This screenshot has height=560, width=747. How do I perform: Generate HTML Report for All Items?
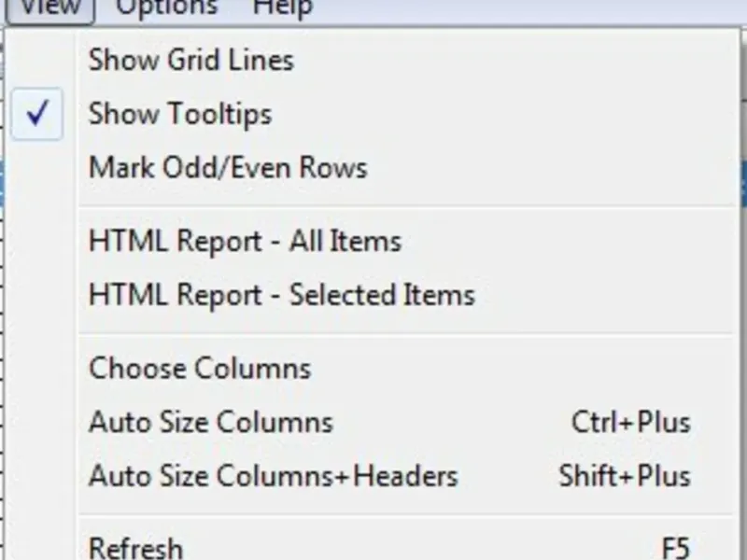pyautogui.click(x=245, y=242)
